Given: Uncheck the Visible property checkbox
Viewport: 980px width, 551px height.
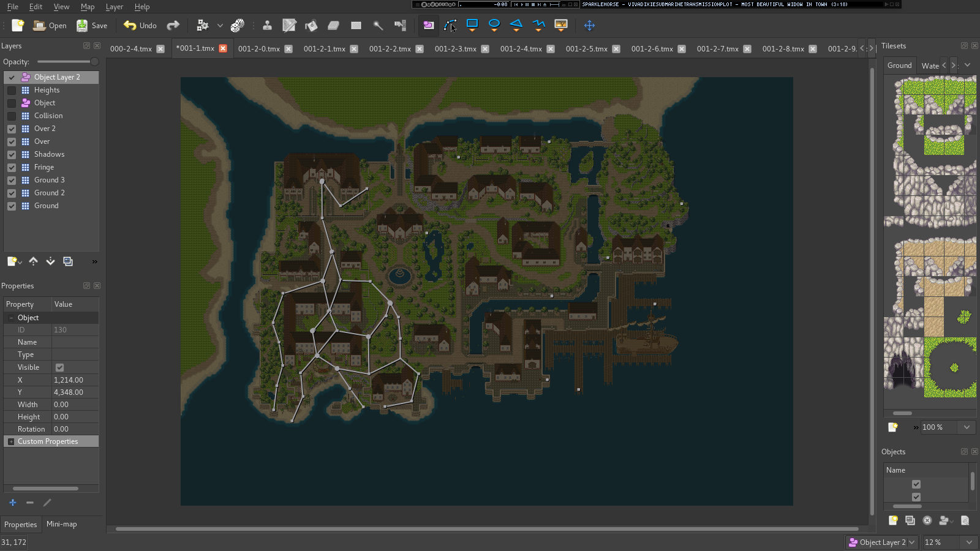Looking at the screenshot, I should pyautogui.click(x=59, y=367).
